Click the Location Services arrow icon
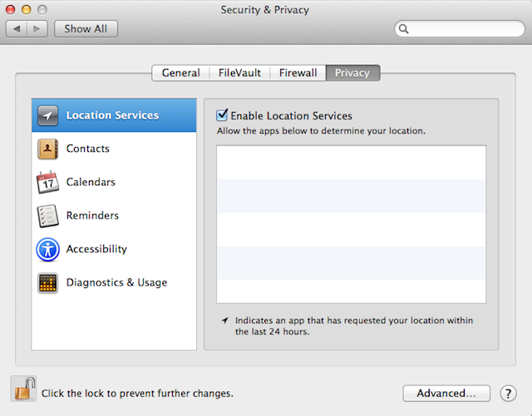 pyautogui.click(x=47, y=115)
